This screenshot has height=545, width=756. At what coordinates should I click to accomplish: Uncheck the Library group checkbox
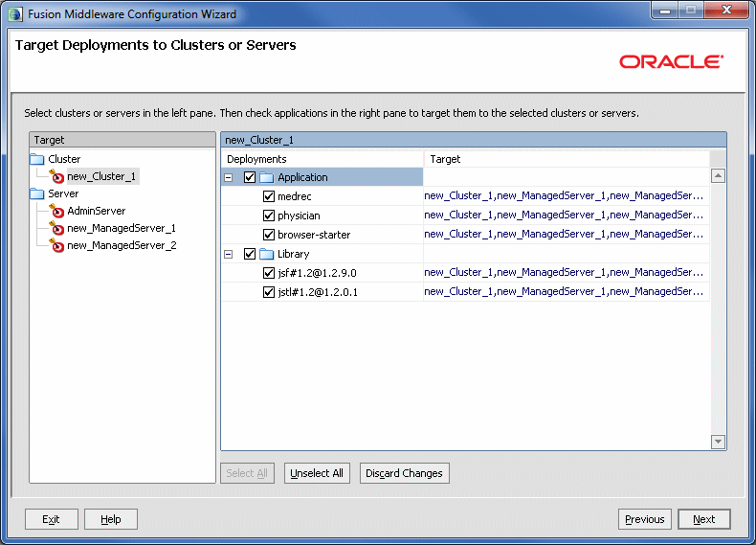pyautogui.click(x=249, y=254)
